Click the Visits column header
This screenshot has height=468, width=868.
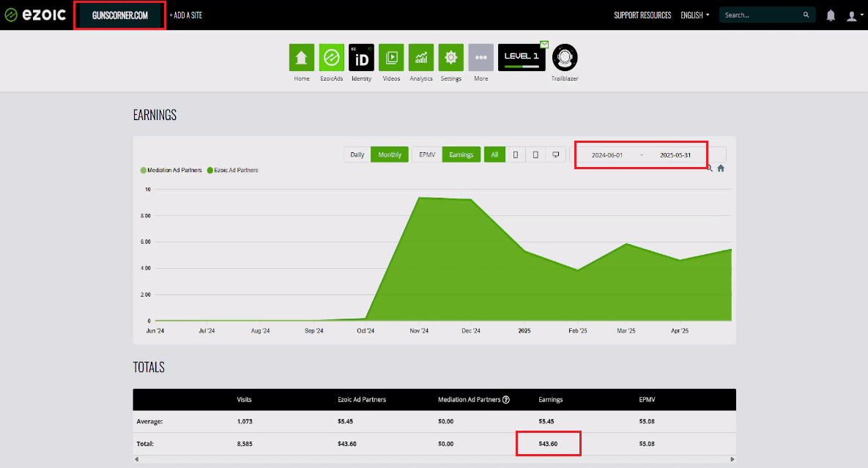coord(244,399)
